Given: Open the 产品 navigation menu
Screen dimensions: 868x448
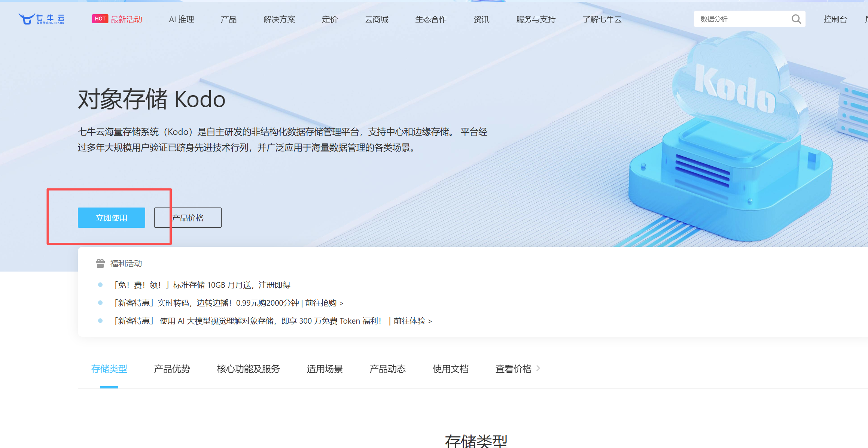Looking at the screenshot, I should point(228,19).
